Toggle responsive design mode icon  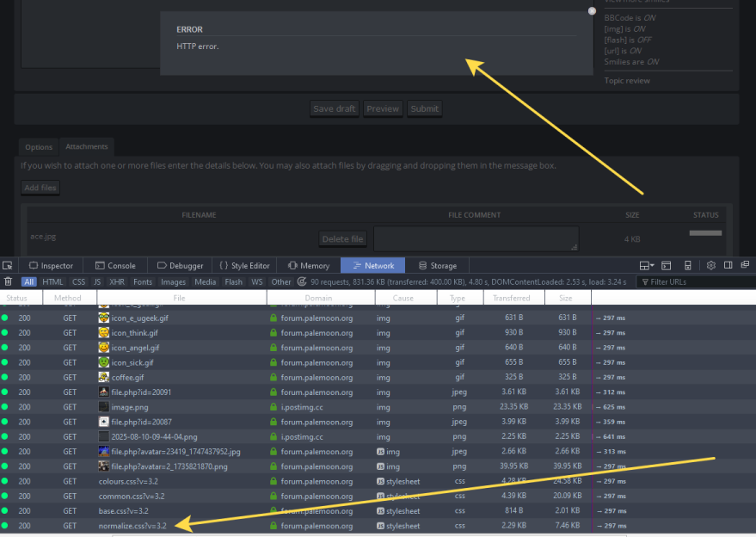tap(687, 265)
